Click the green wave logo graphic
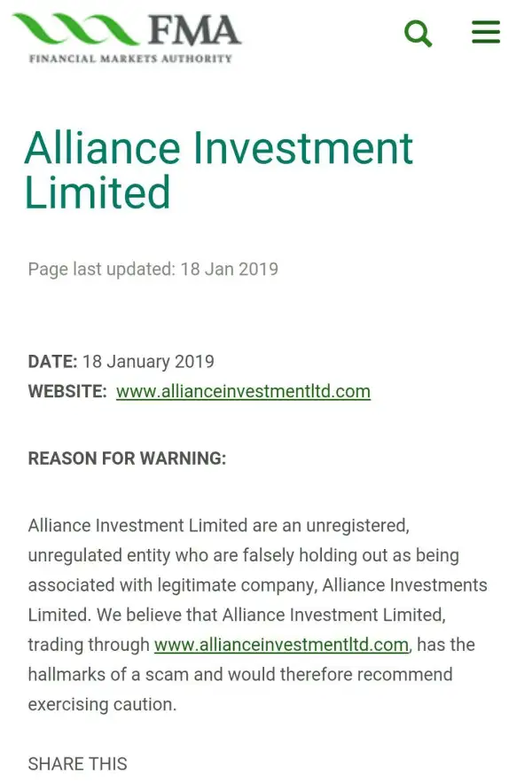 click(x=76, y=31)
